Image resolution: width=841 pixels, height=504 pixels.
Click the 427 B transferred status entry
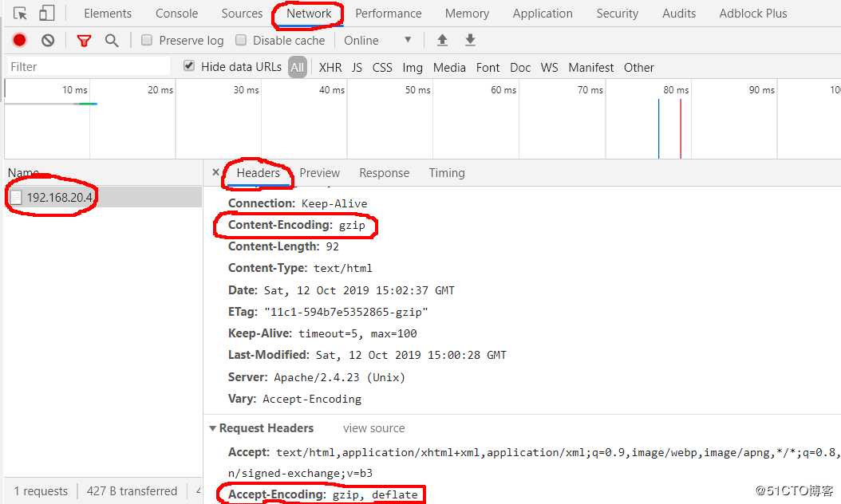point(132,491)
